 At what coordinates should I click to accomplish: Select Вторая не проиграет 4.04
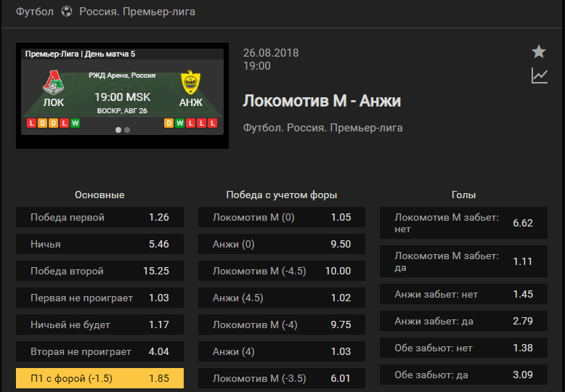(x=99, y=351)
